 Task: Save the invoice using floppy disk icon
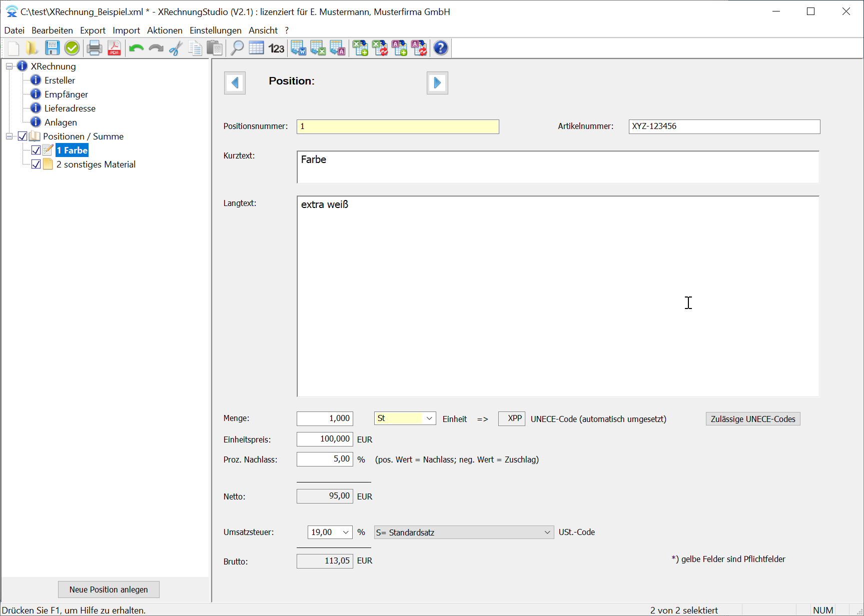(52, 48)
